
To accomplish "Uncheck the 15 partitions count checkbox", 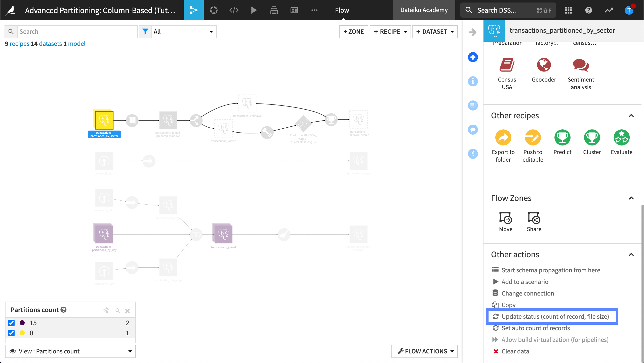I will tap(11, 323).
